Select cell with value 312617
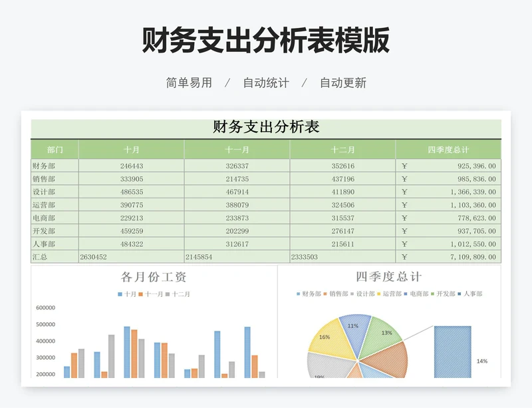Screen dimensions: 532x408 point(237,244)
